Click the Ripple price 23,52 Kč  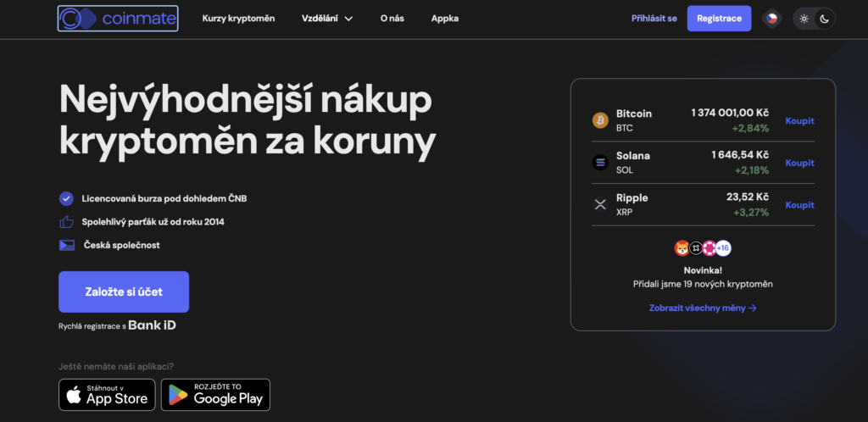click(748, 197)
